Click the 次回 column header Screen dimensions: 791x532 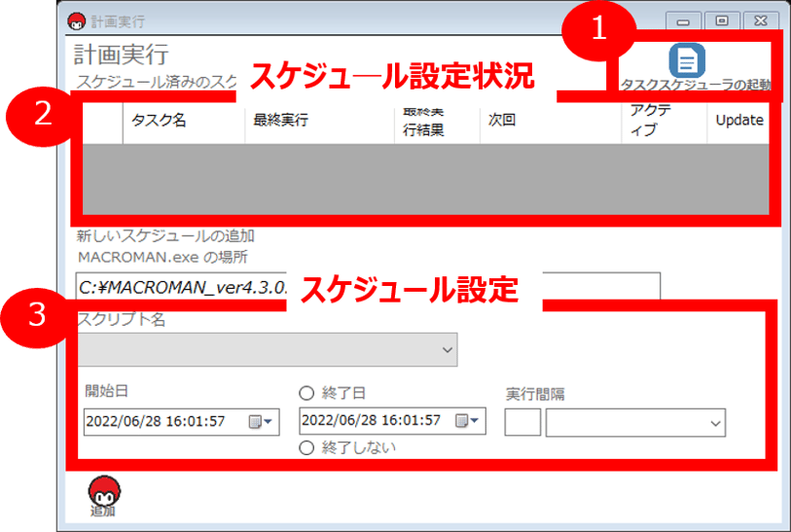551,121
